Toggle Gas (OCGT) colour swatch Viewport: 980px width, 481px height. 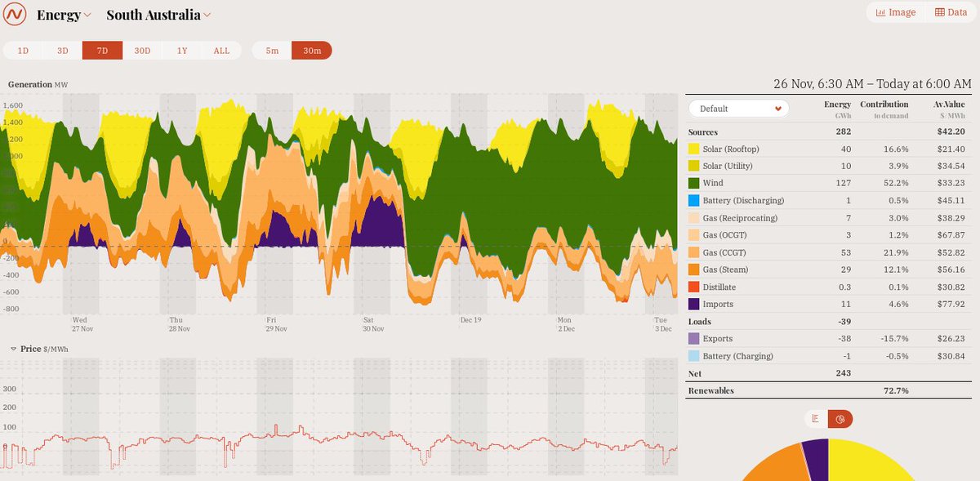(x=693, y=235)
